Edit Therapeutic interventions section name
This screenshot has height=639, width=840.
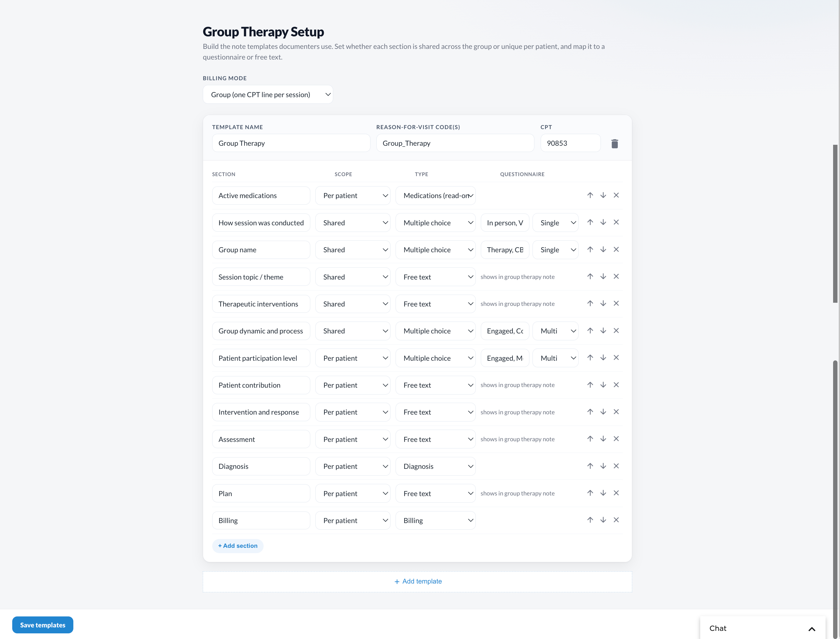click(261, 304)
